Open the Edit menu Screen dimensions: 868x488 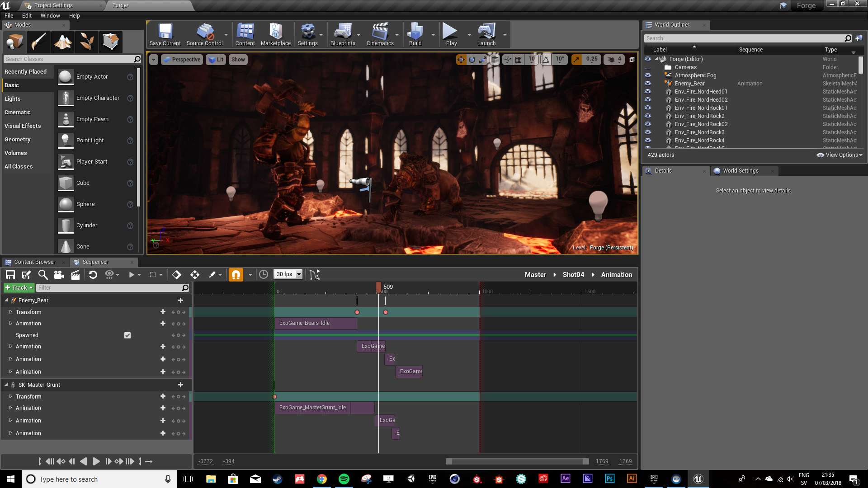(27, 15)
